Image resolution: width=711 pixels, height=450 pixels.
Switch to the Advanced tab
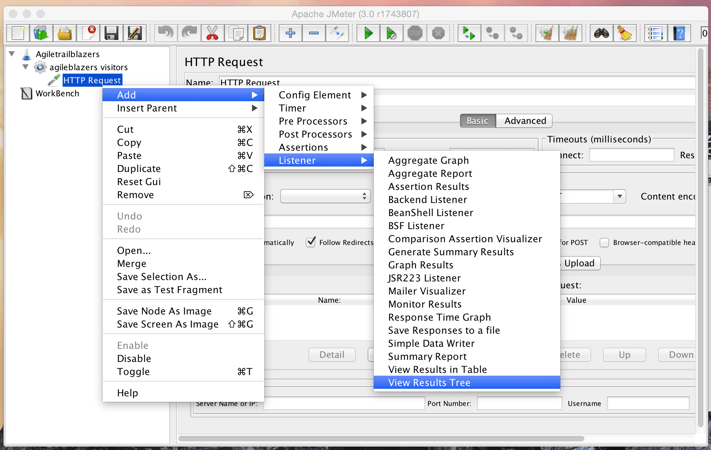525,121
